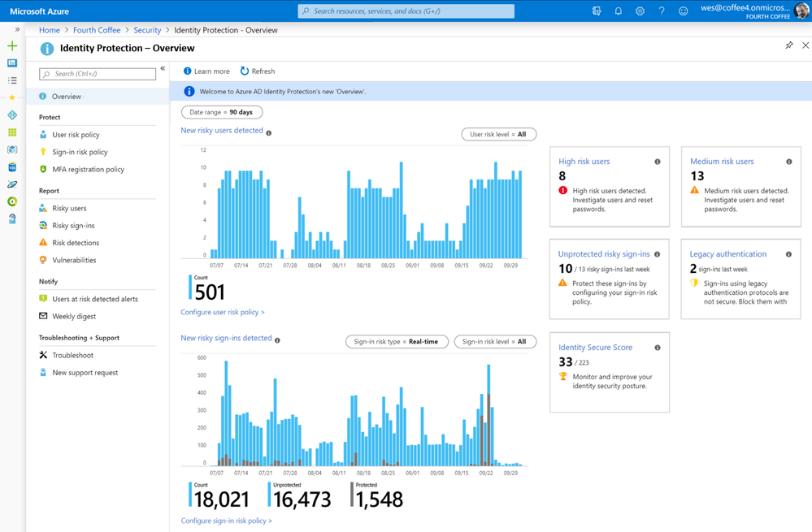Open Cloud Shell icon in top bar
Image resolution: width=812 pixels, height=532 pixels.
click(597, 11)
